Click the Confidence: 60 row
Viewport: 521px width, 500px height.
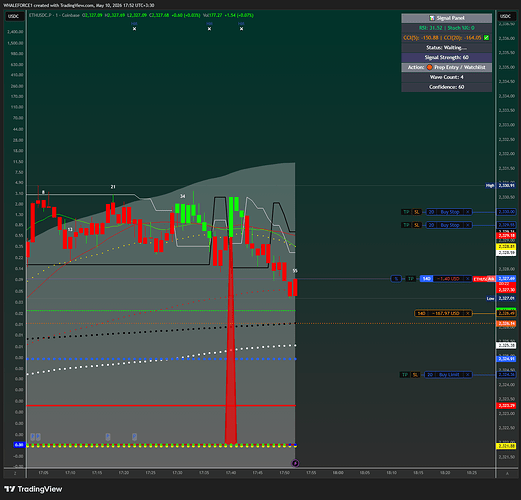[x=446, y=87]
